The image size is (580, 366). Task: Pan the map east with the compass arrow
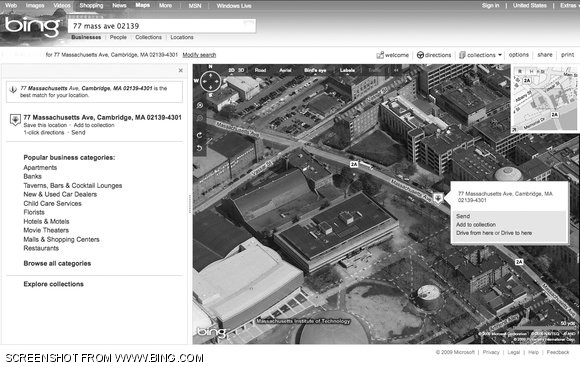(217, 81)
